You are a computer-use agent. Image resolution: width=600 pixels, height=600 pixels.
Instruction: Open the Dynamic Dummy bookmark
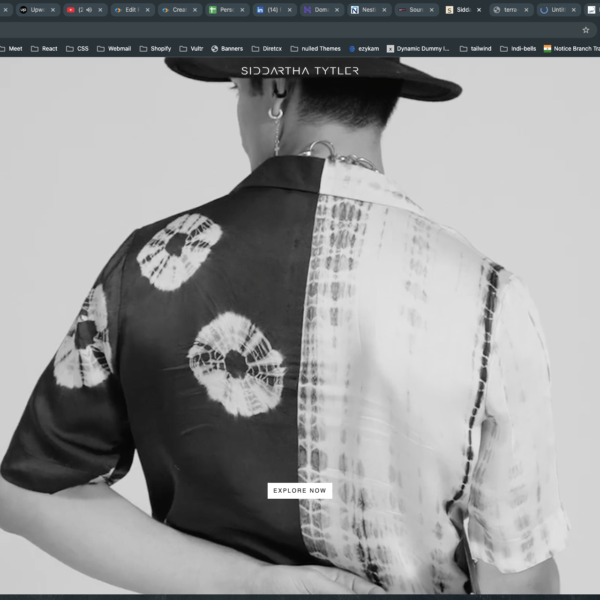coord(418,49)
